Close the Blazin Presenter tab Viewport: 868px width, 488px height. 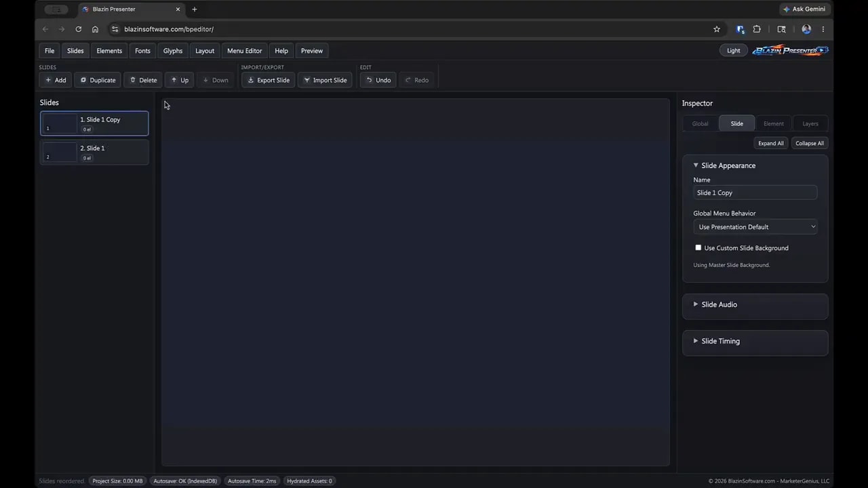point(178,9)
